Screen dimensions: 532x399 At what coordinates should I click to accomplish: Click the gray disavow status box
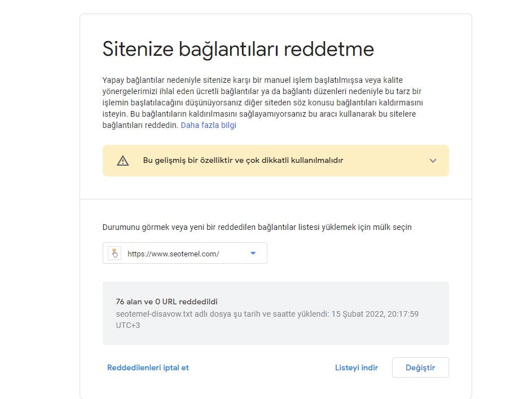tap(275, 313)
